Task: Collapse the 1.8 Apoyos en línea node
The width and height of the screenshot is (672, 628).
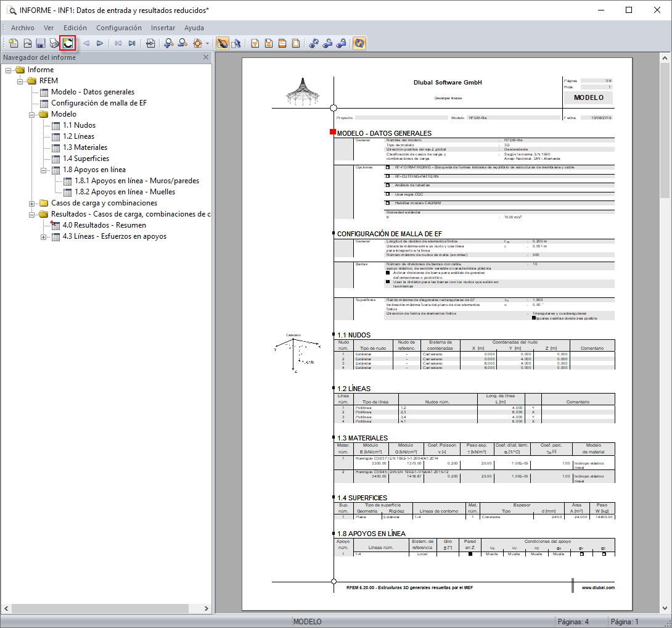Action: click(43, 170)
